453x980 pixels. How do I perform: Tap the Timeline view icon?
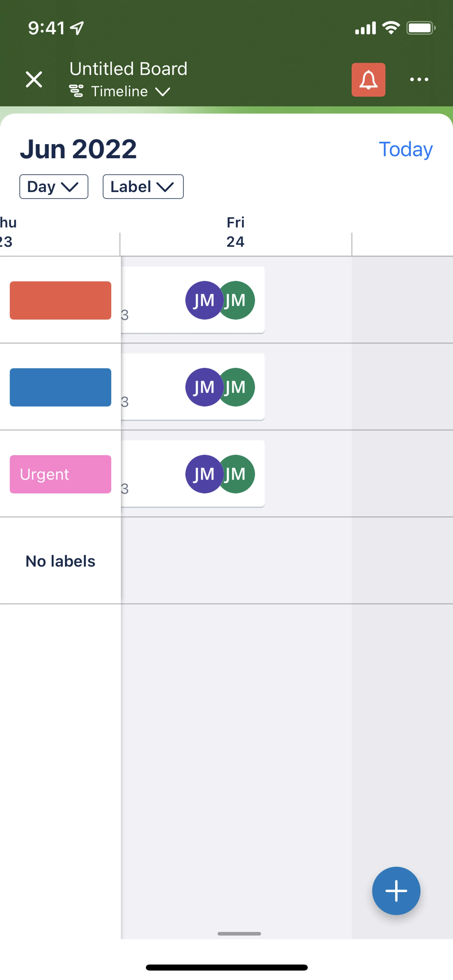point(76,91)
